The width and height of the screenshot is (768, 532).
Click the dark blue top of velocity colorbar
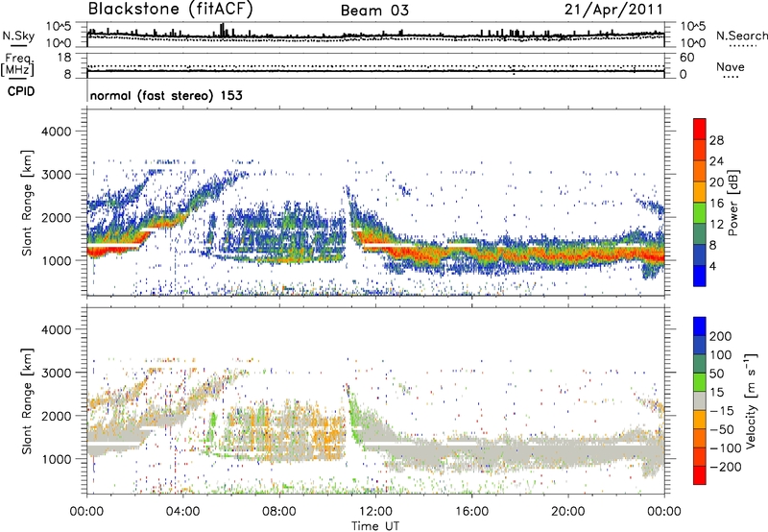coord(700,326)
